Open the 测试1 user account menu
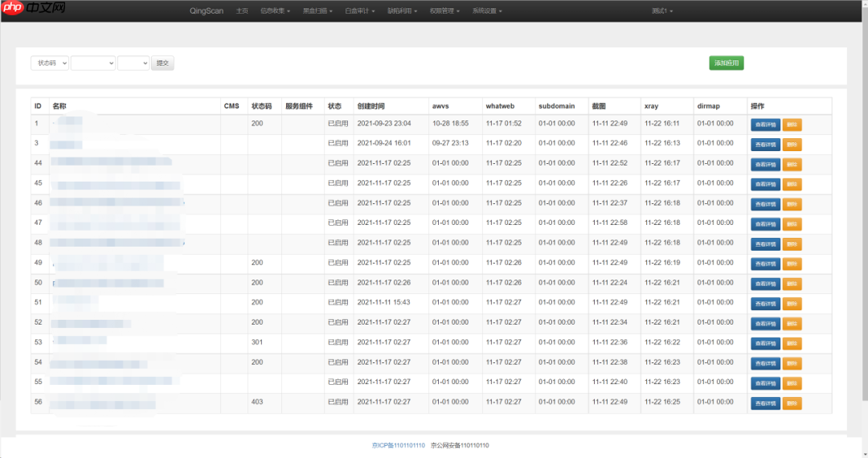 pyautogui.click(x=662, y=11)
